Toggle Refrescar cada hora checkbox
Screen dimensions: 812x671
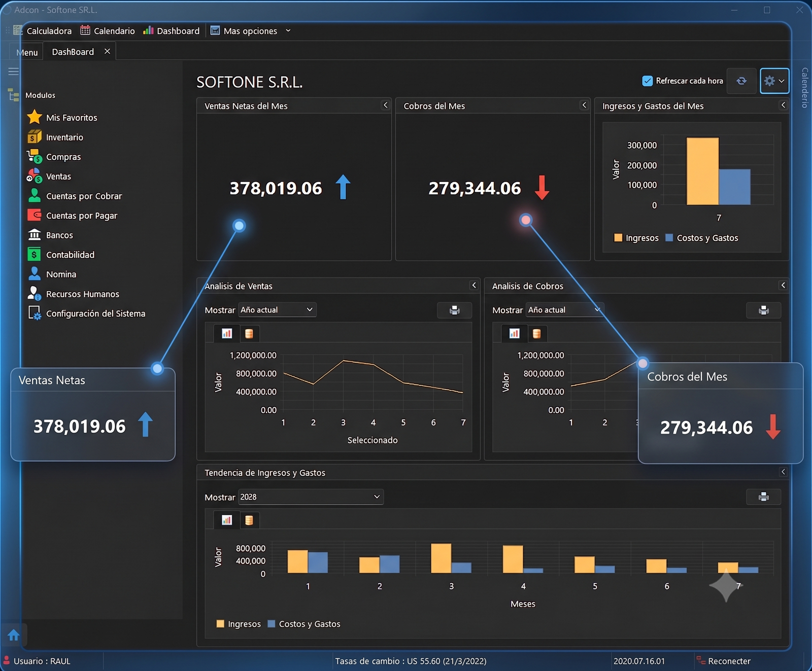(647, 81)
